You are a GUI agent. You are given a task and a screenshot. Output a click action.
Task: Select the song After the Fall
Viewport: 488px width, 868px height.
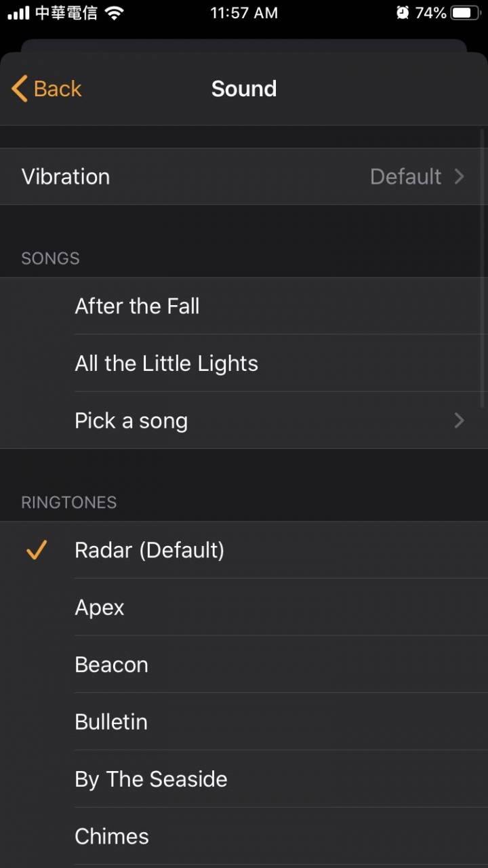coord(244,306)
